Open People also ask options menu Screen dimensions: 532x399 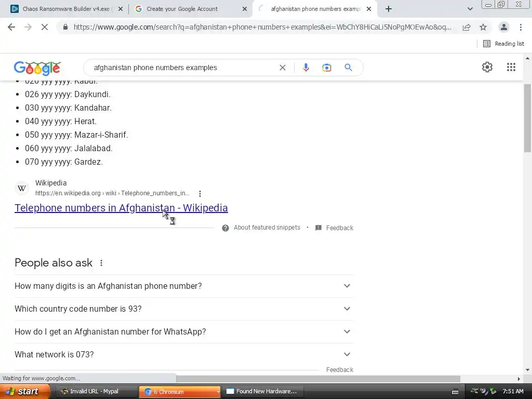point(101,262)
